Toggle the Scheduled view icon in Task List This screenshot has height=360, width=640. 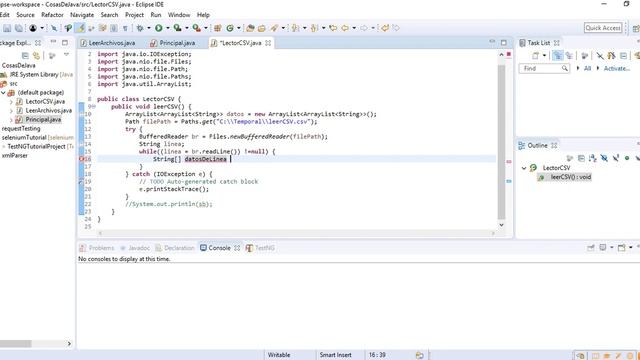point(569,56)
